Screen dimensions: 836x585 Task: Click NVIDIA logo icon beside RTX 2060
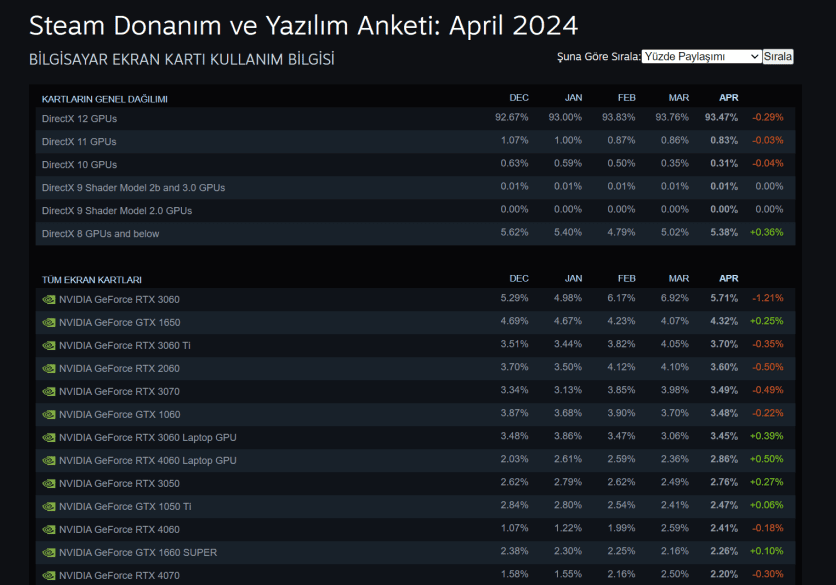pos(48,368)
